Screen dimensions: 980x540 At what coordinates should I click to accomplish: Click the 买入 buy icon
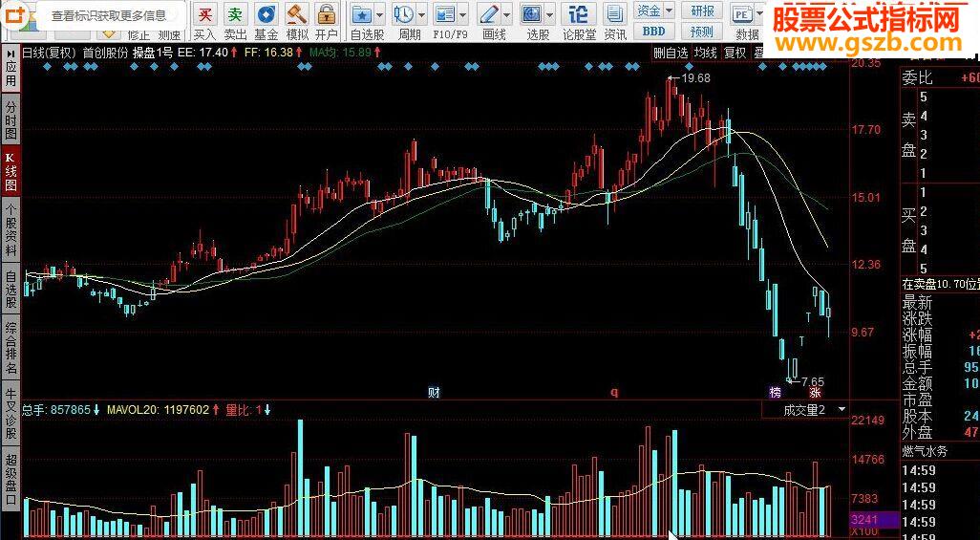(205, 13)
